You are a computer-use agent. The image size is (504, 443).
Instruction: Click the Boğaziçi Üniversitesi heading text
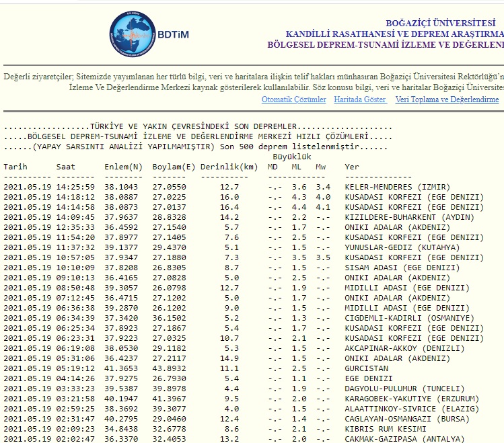click(444, 23)
